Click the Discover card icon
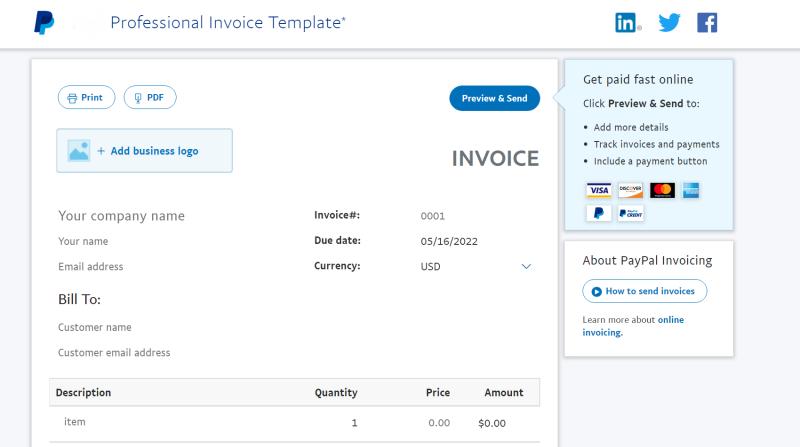This screenshot has width=800, height=447. pyautogui.click(x=631, y=190)
